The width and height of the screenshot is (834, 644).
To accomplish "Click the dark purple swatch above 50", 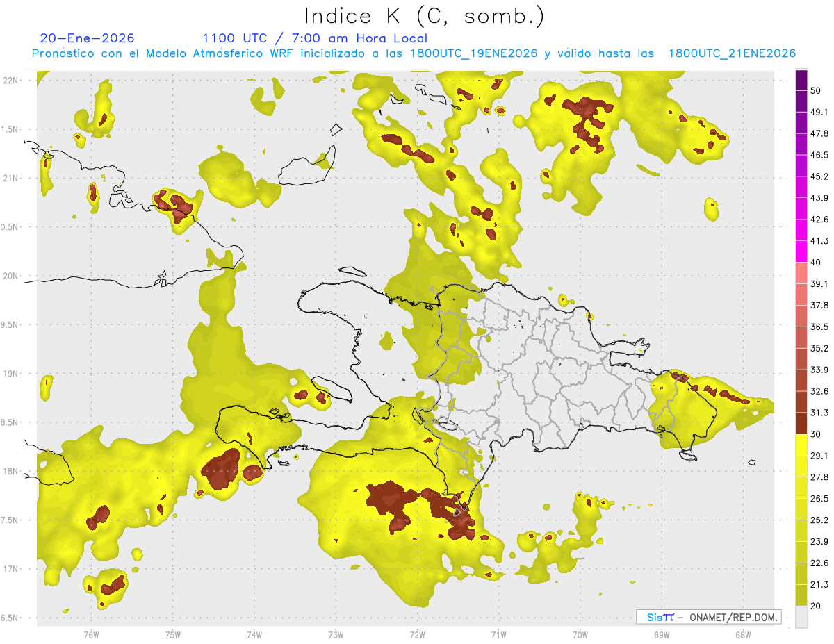I will [801, 80].
